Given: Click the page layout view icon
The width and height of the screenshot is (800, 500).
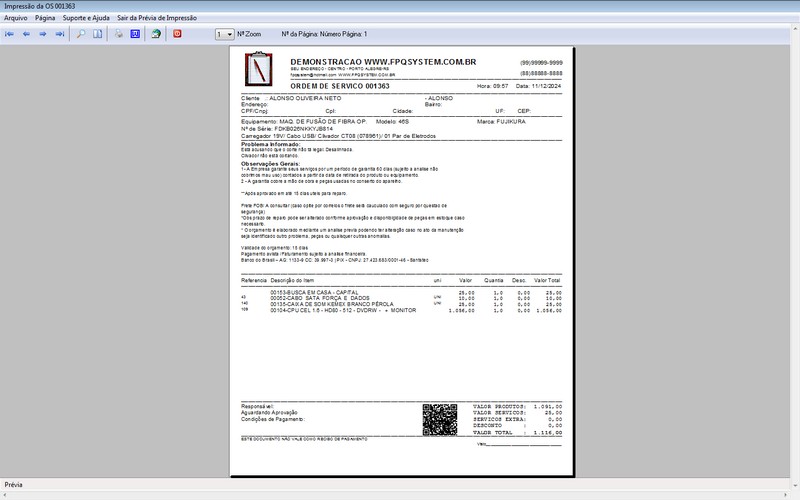Looking at the screenshot, I should pos(98,34).
